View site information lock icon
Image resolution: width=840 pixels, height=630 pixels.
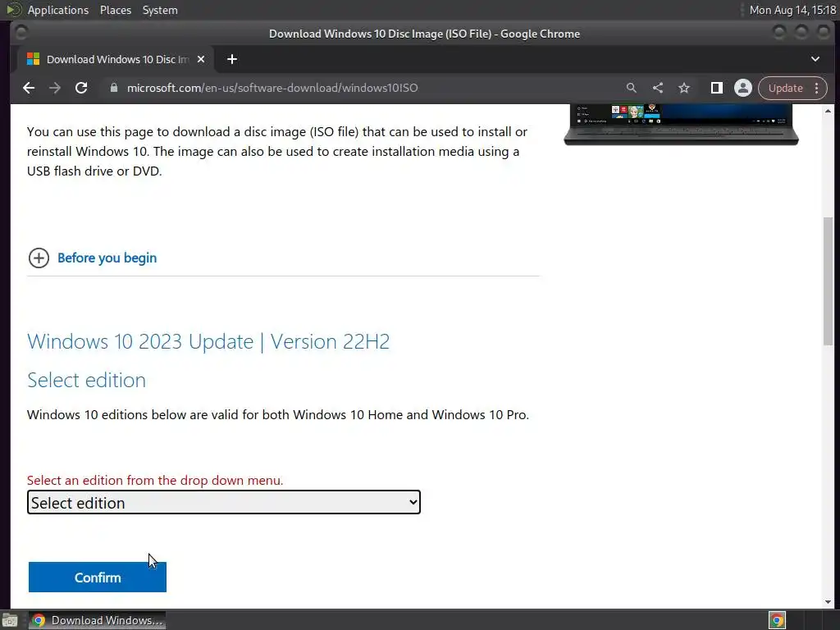pos(113,88)
